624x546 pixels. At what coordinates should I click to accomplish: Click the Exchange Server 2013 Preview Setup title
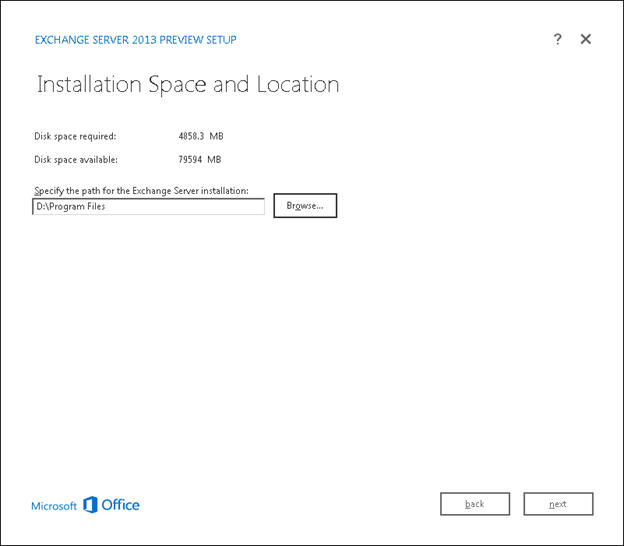135,40
